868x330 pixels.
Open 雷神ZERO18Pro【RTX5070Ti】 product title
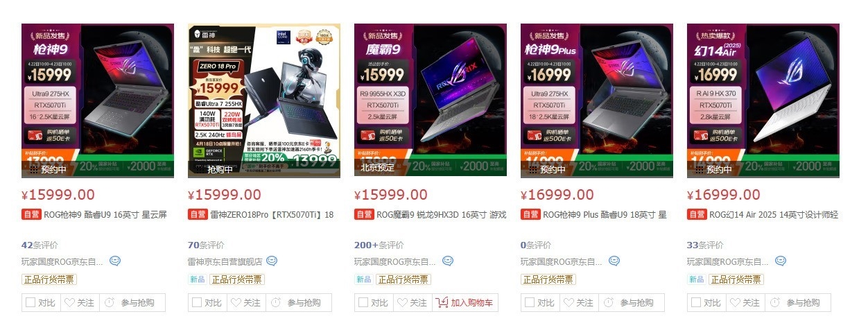click(272, 215)
